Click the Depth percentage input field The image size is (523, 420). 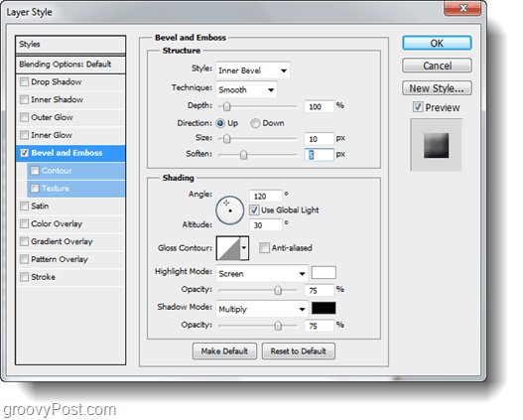pyautogui.click(x=319, y=107)
